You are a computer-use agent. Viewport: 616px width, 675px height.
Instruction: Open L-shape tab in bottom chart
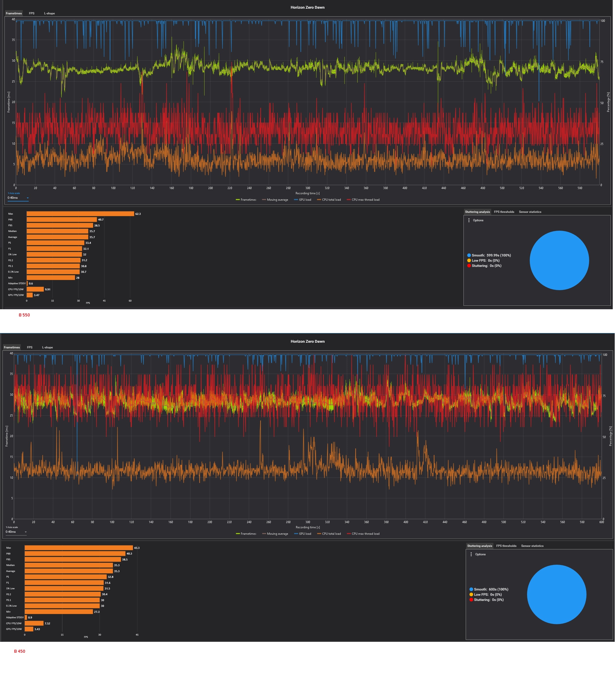48,348
